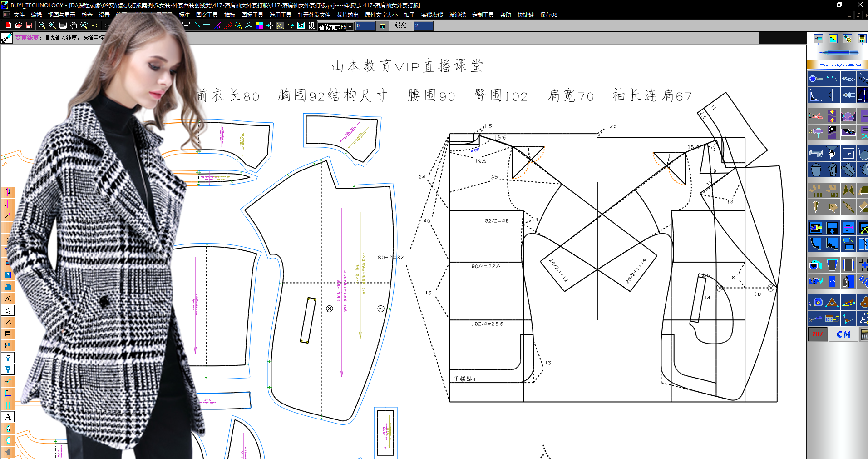Select the sewing machine tool icon
The image size is (868, 459).
[x=816, y=154]
